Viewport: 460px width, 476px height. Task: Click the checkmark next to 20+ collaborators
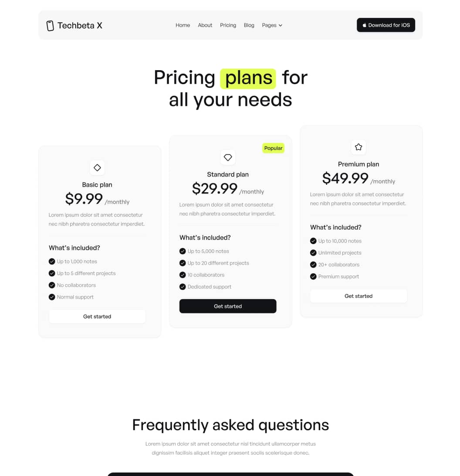coord(313,264)
